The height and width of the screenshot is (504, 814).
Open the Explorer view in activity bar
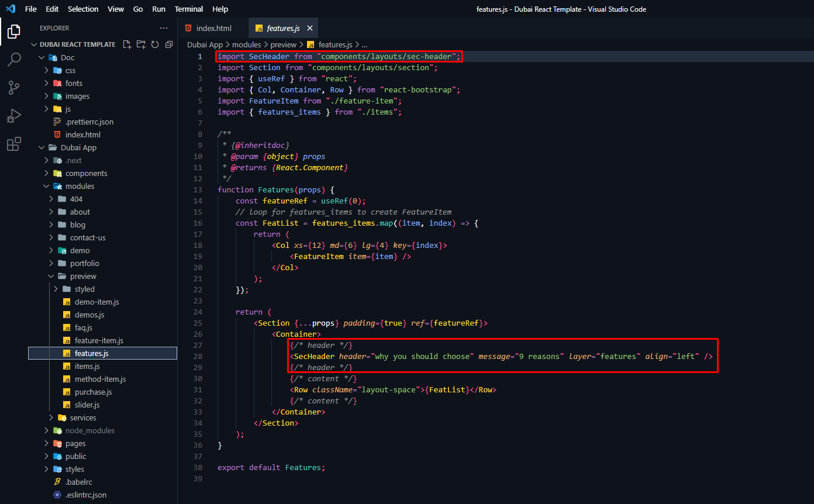(x=14, y=32)
